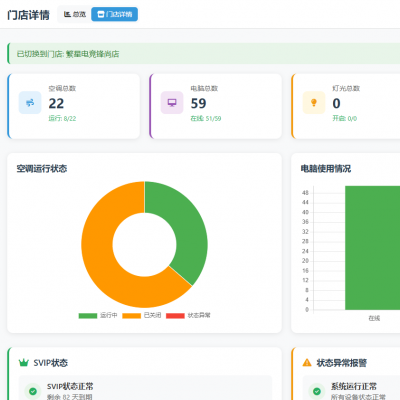Click the green 在线 bar in the computer chart
400x400 pixels.
(x=372, y=248)
